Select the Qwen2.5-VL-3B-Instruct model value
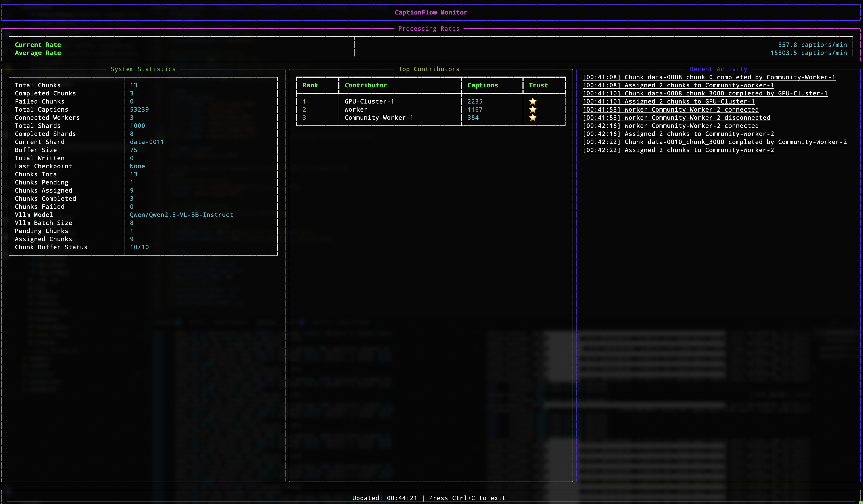The image size is (863, 504). tap(181, 215)
